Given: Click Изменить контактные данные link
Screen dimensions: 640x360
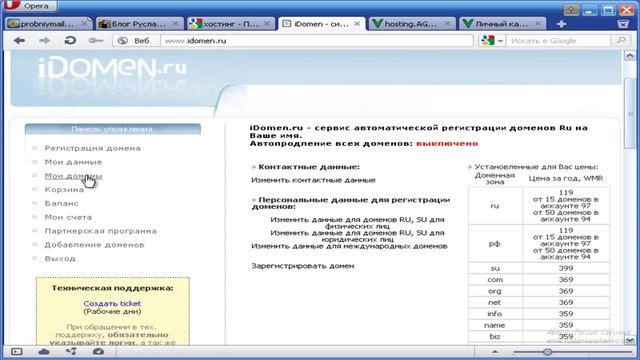Looking at the screenshot, I should pyautogui.click(x=313, y=180).
